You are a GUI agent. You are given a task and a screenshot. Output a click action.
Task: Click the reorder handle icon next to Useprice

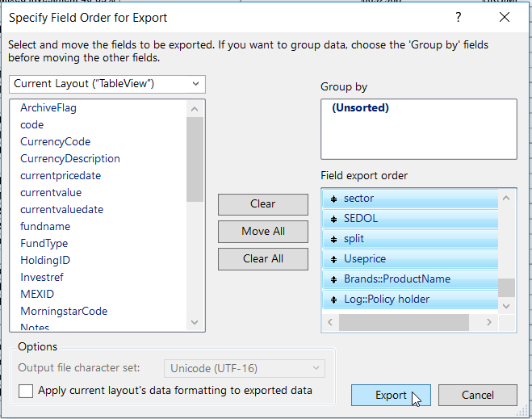(x=333, y=259)
